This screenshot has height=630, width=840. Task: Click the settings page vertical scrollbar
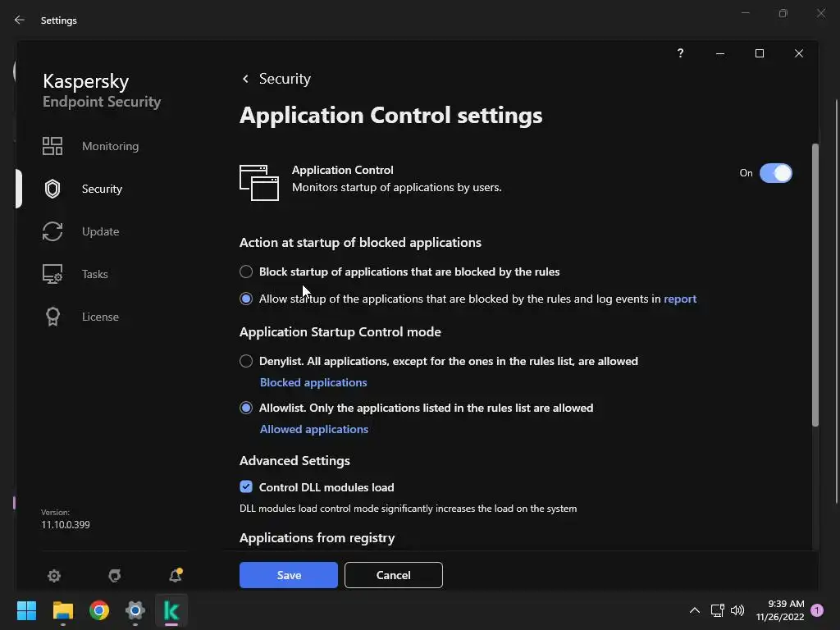click(x=815, y=285)
